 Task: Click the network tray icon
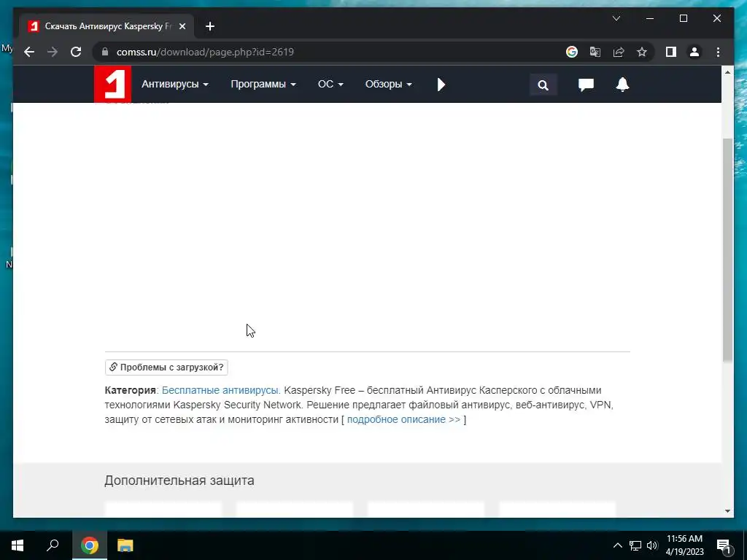tap(635, 545)
